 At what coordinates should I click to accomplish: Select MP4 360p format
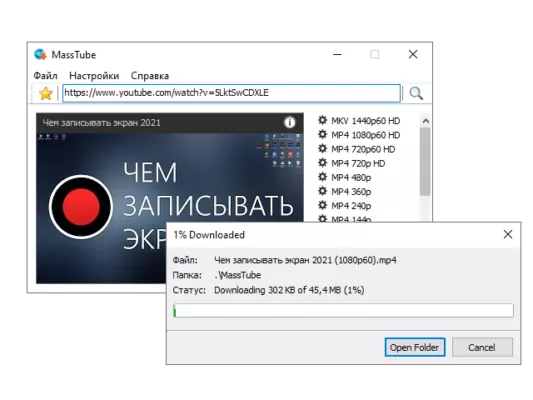tap(351, 192)
